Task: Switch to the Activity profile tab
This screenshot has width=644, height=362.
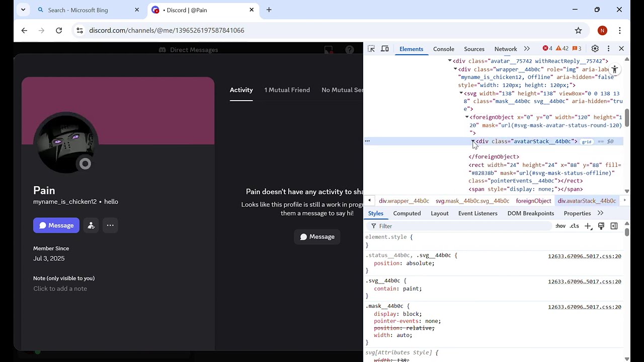Action: click(241, 90)
